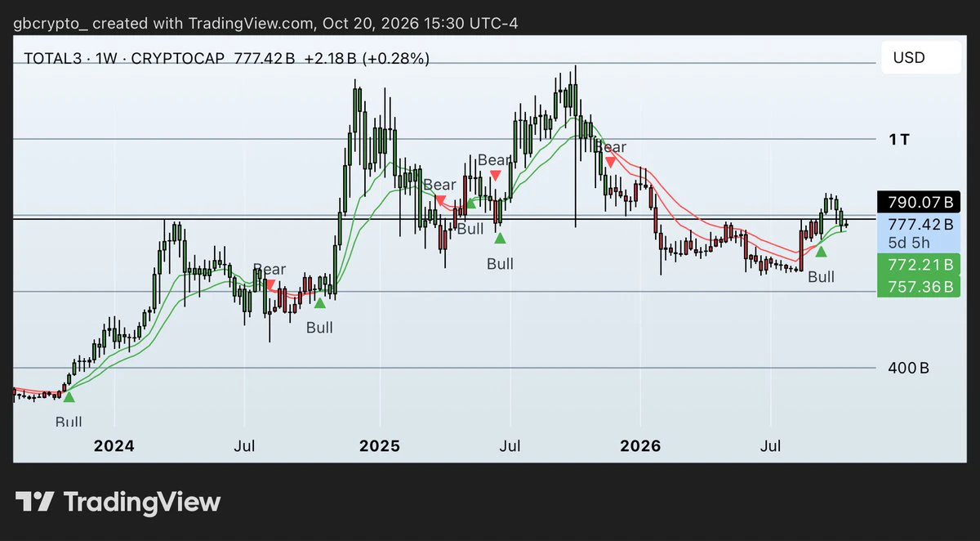Click the gbcrypto_ author name in the header
The height and width of the screenshot is (541, 980).
[50, 23]
